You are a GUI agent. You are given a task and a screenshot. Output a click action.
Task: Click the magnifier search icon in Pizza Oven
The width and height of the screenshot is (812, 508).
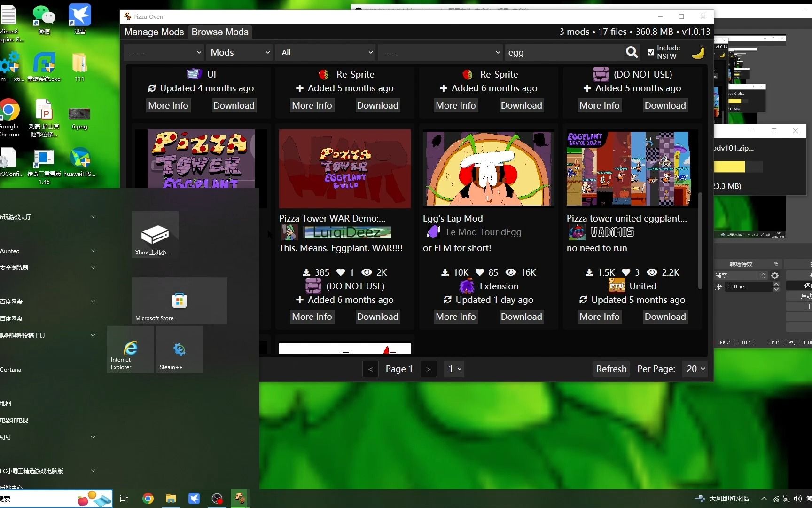point(632,52)
